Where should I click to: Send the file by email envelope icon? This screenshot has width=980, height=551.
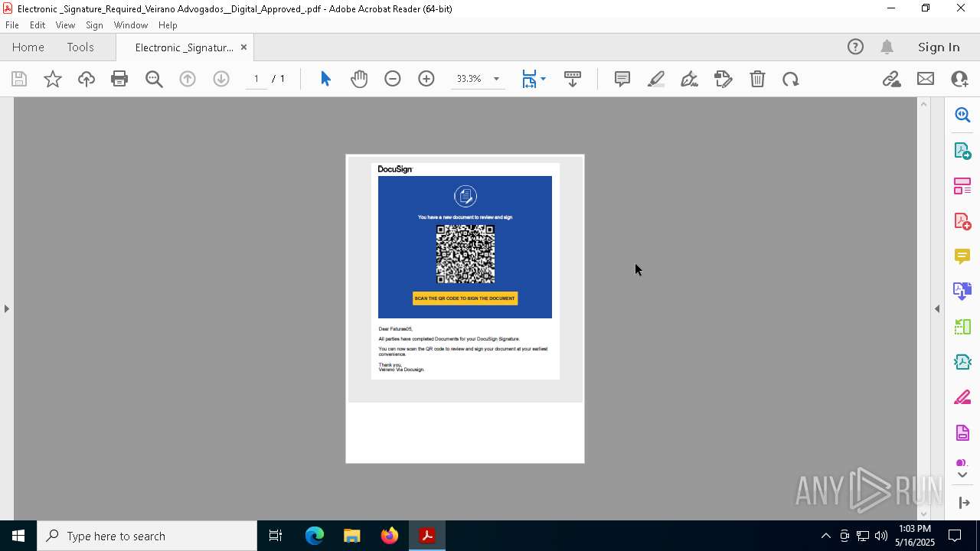926,79
